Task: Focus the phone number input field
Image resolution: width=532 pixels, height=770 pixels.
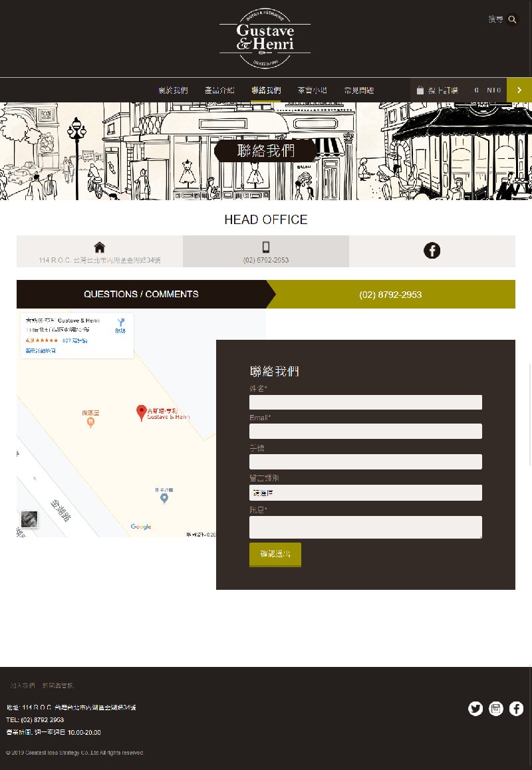Action: [x=366, y=461]
